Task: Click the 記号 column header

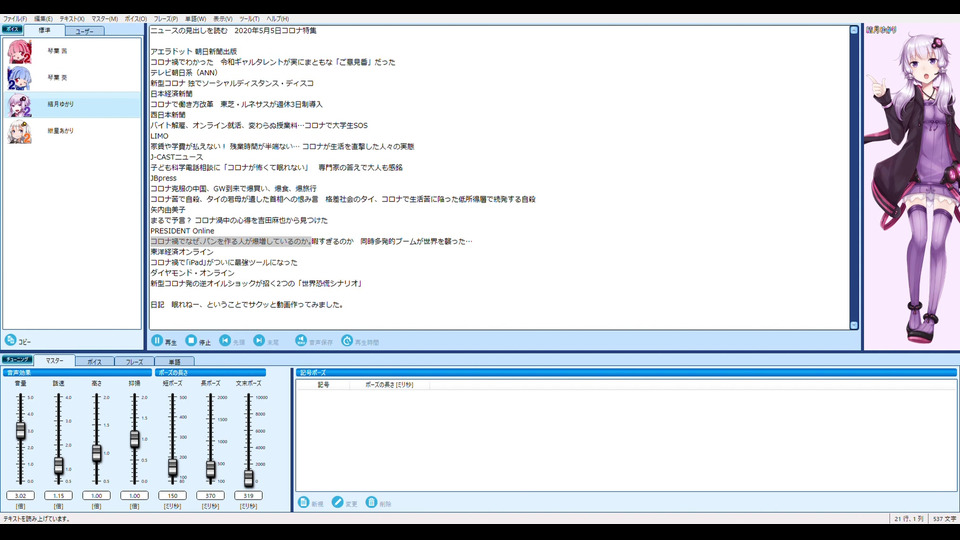Action: click(323, 385)
